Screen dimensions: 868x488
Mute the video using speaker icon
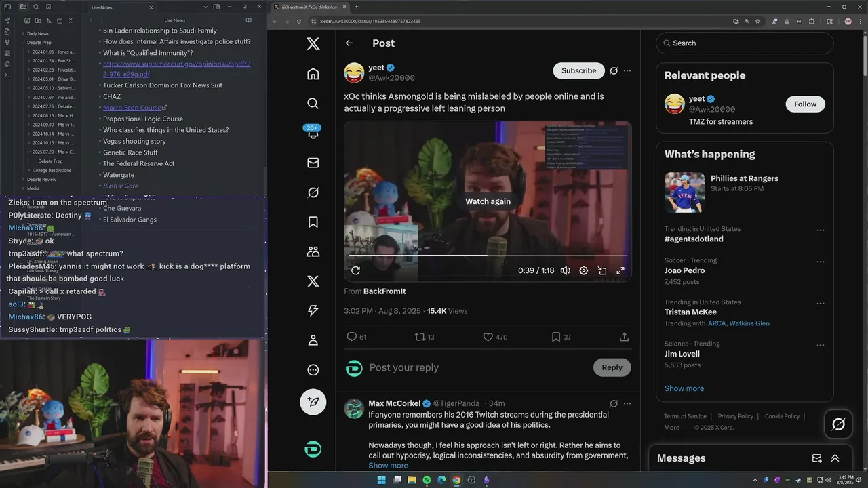point(565,270)
